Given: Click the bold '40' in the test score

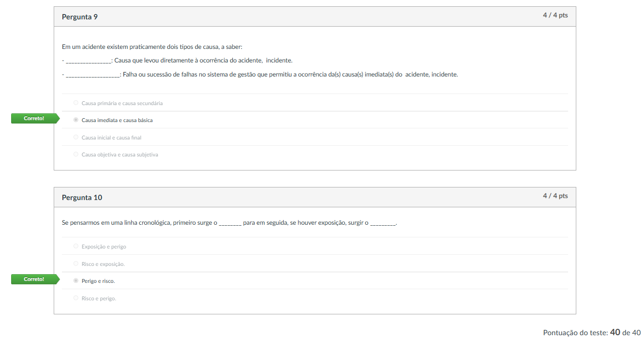Looking at the screenshot, I should click(x=615, y=332).
